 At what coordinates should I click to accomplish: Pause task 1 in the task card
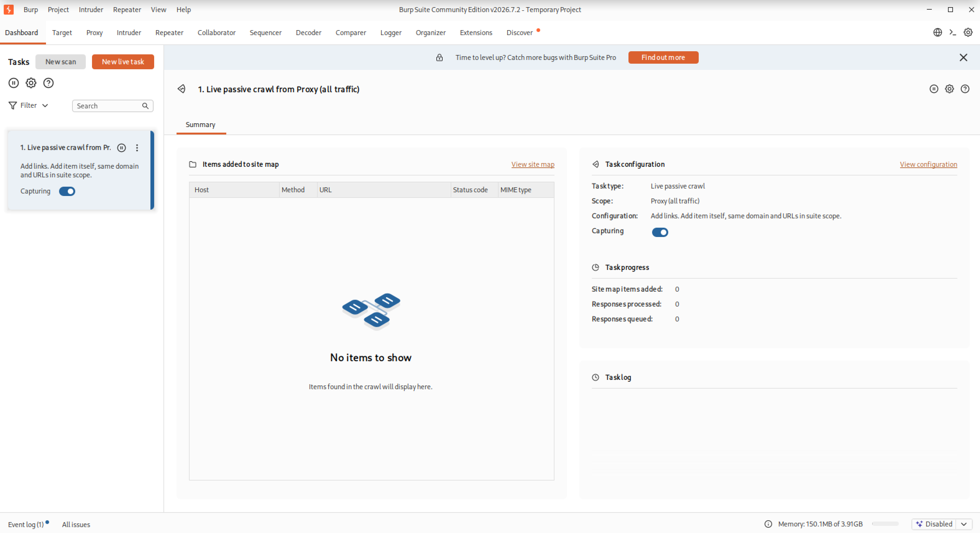coord(121,148)
